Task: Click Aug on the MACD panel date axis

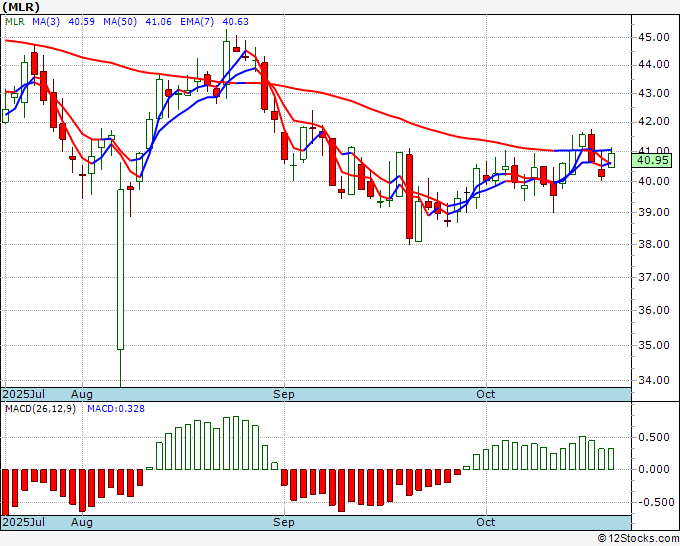Action: pos(82,522)
